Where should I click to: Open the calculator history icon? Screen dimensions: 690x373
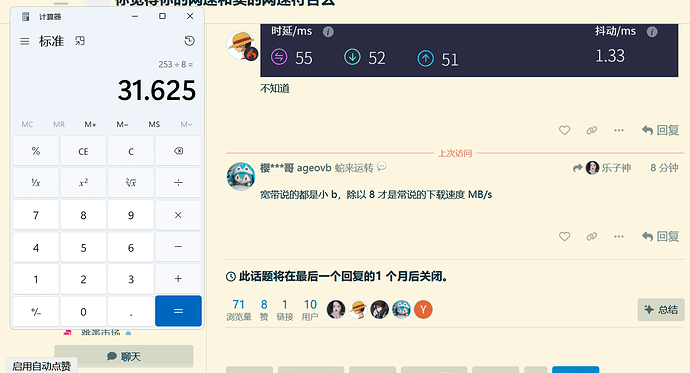click(x=189, y=41)
